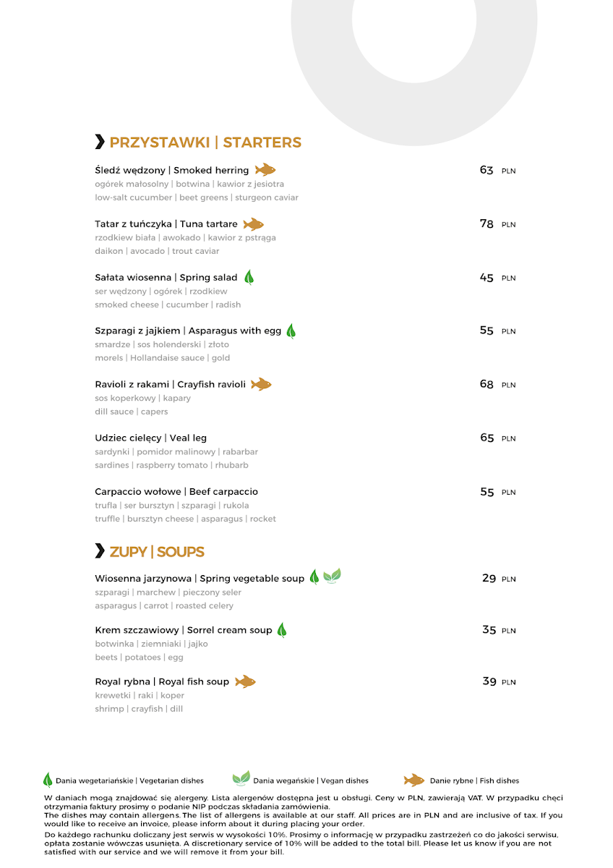Click the arrow before Zupy | Soups heading
This screenshot has width=613, height=868.
(x=100, y=551)
